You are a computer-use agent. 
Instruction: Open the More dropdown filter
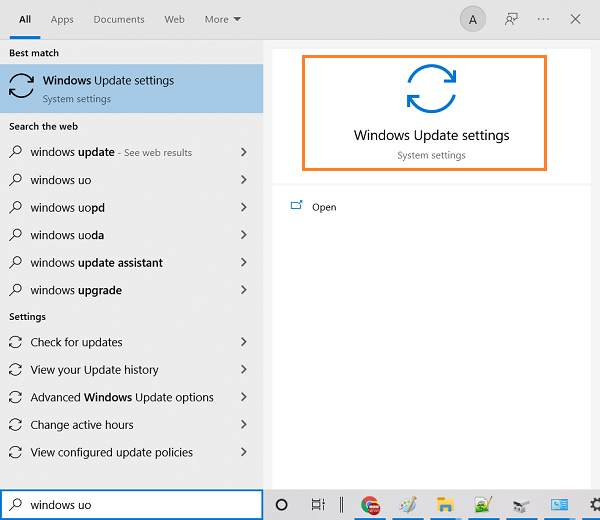pos(223,19)
